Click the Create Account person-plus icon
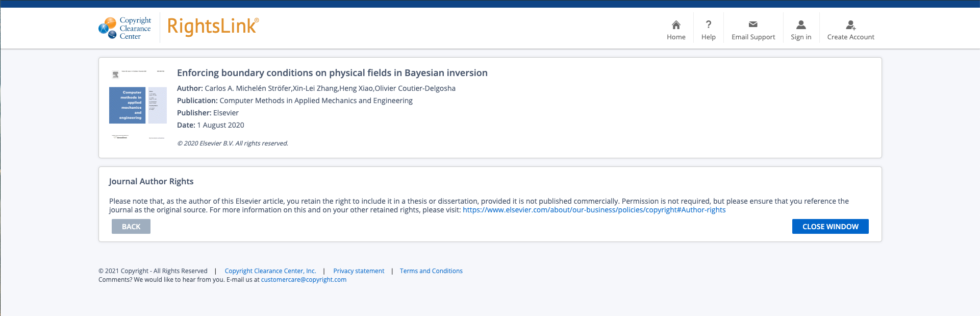The width and height of the screenshot is (980, 316). click(x=850, y=25)
